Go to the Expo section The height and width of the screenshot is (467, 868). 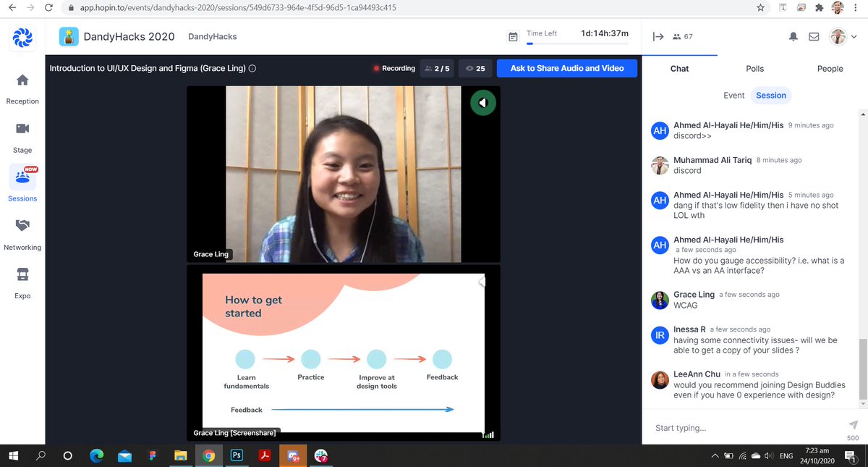(x=22, y=282)
